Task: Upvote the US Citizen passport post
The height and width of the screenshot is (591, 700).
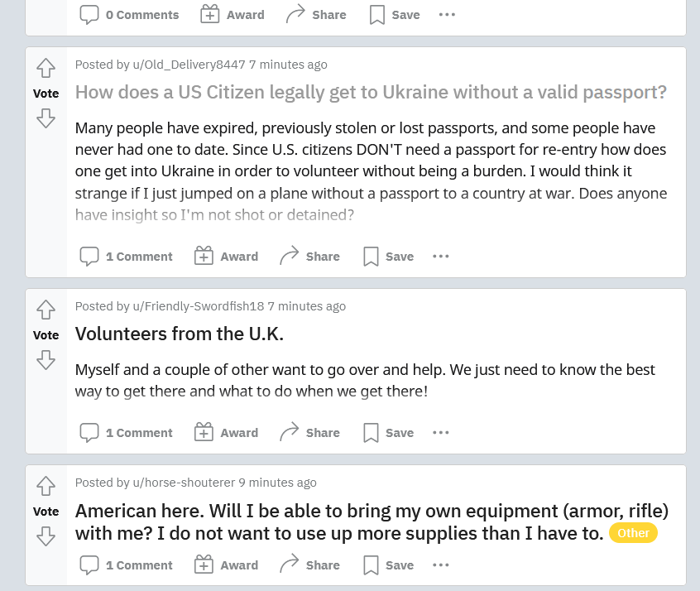Action: (x=46, y=68)
